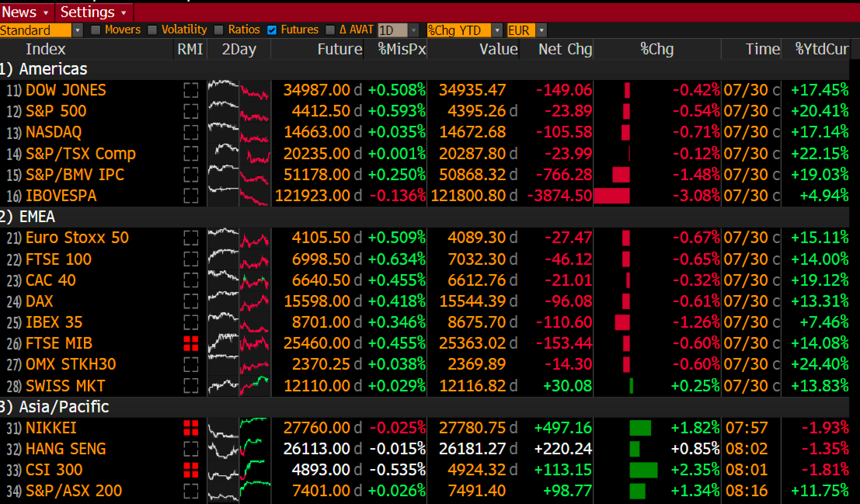Click HANG SENG net change +220.24
The image size is (860, 504).
click(x=563, y=449)
